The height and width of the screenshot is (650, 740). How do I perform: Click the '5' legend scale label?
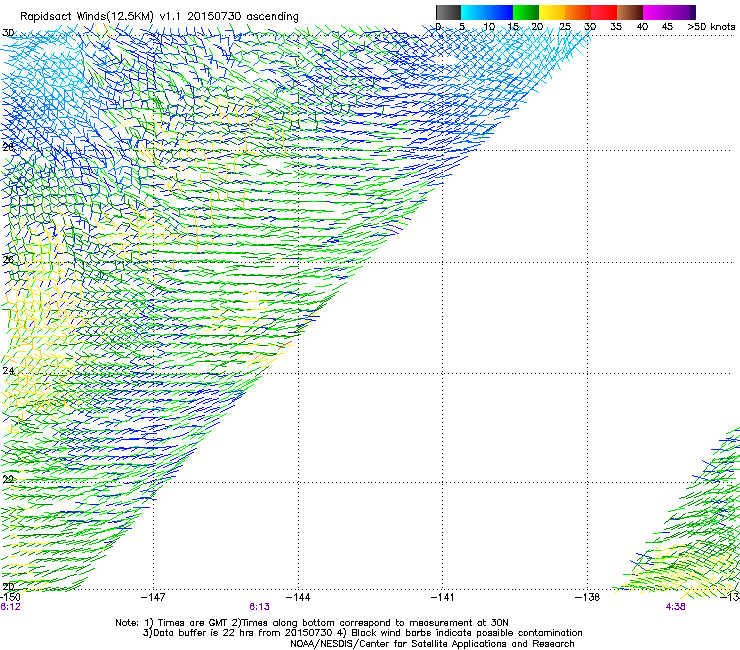pos(462,27)
